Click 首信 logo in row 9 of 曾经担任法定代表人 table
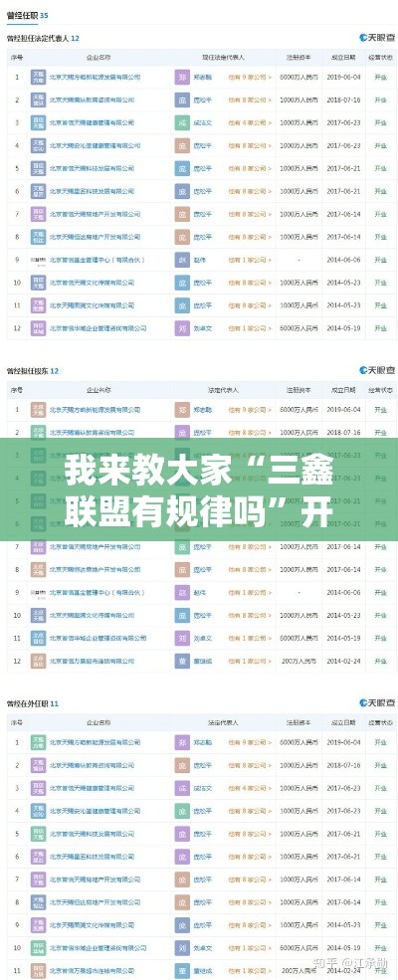This screenshot has width=398, height=980. click(x=38, y=260)
